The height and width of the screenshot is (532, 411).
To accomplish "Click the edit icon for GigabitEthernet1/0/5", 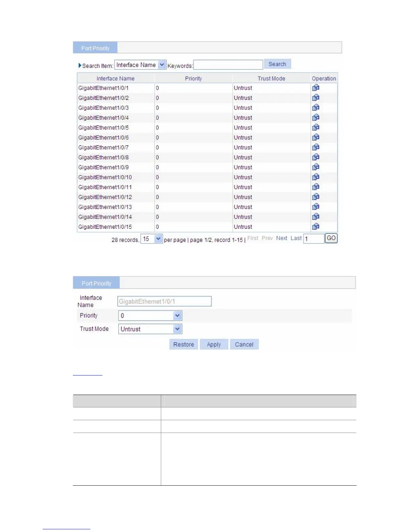I will click(316, 127).
